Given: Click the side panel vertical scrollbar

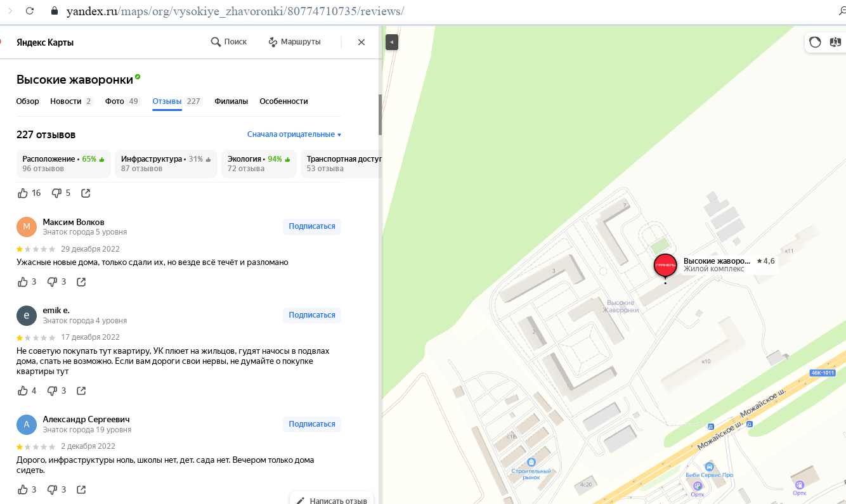Looking at the screenshot, I should (x=381, y=114).
